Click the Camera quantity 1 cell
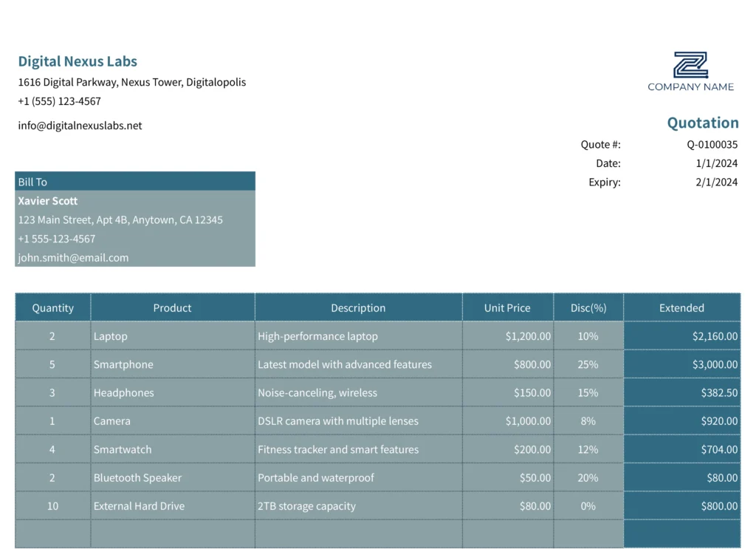This screenshot has width=756, height=549. click(x=52, y=420)
